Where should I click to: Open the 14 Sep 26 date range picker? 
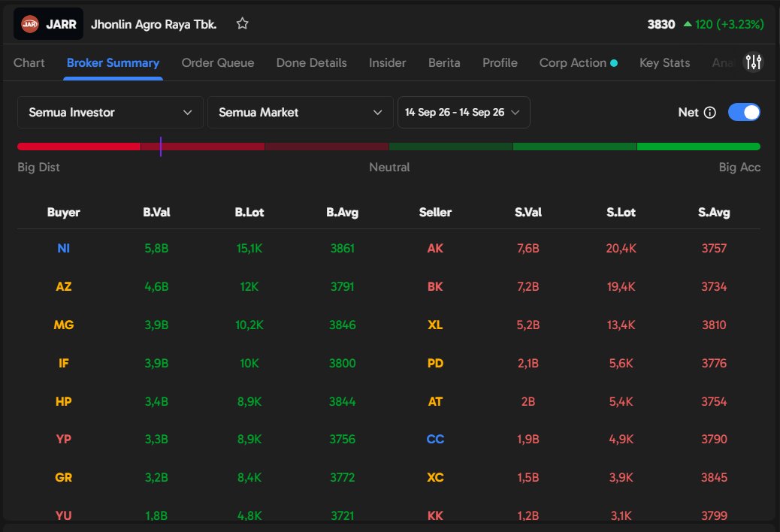464,113
